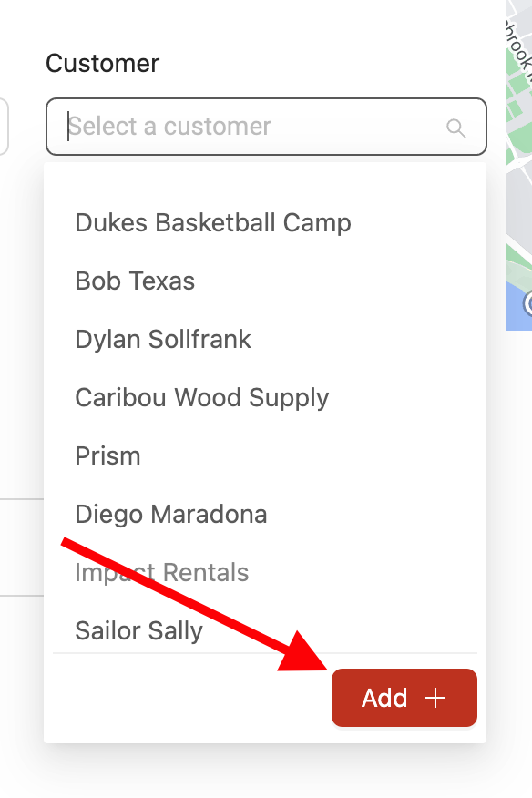This screenshot has height=798, width=532.
Task: Focus the Select a customer field
Action: point(266,127)
